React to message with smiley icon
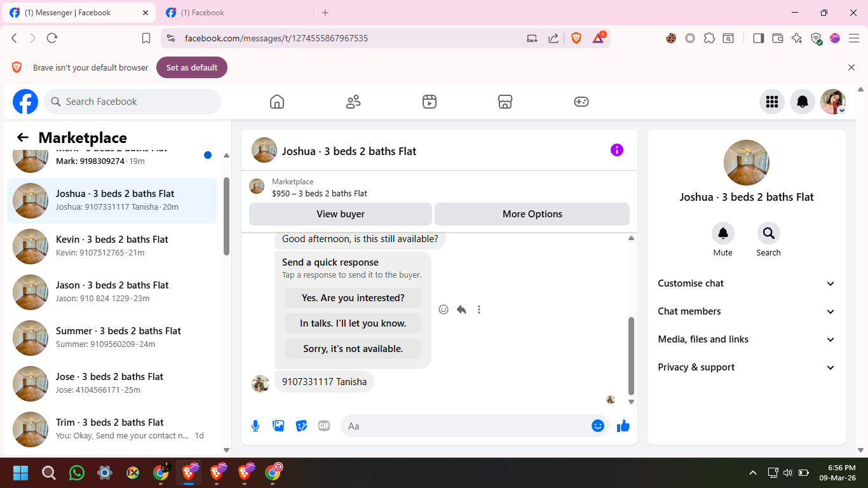The image size is (868, 488). point(444,309)
